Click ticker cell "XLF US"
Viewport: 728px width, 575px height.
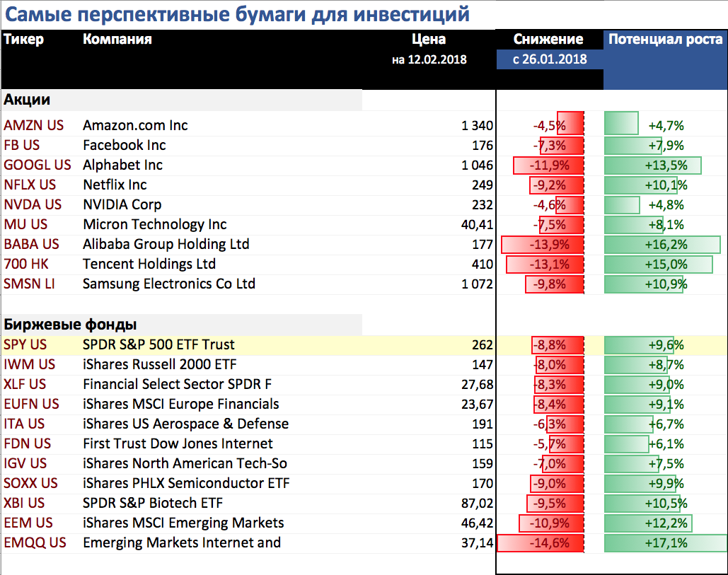(25, 384)
